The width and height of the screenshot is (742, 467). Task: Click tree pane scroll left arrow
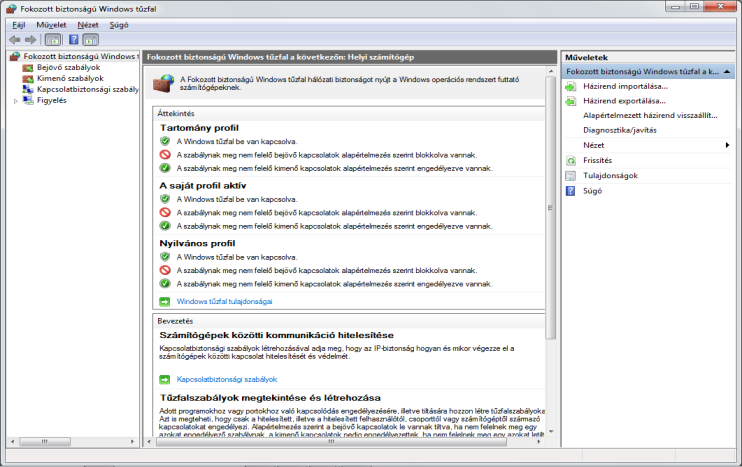(12, 441)
